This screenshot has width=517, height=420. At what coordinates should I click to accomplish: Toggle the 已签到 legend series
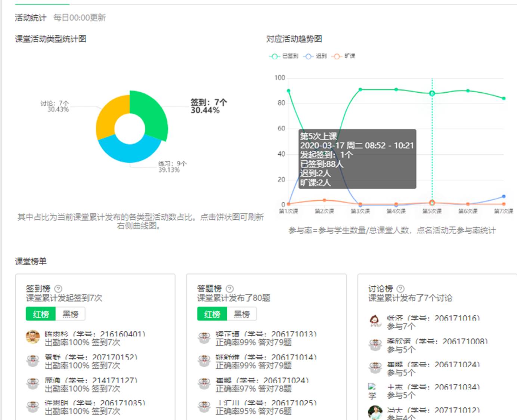[284, 56]
